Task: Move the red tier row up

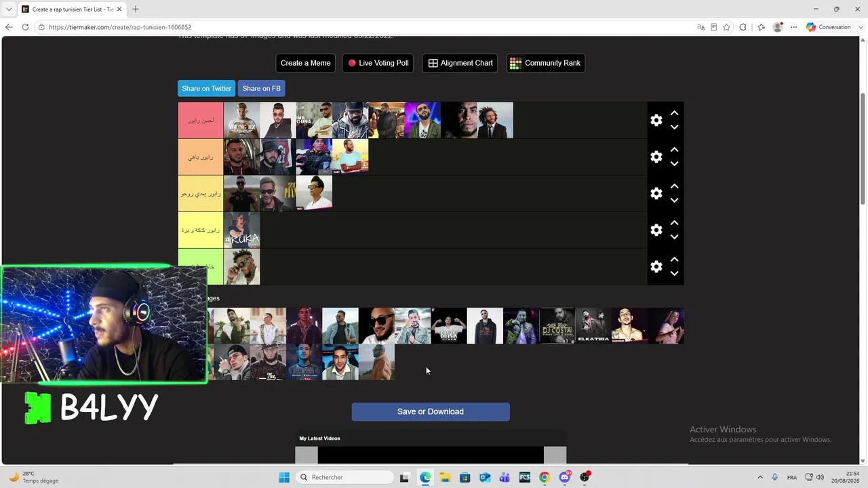Action: pyautogui.click(x=674, y=113)
